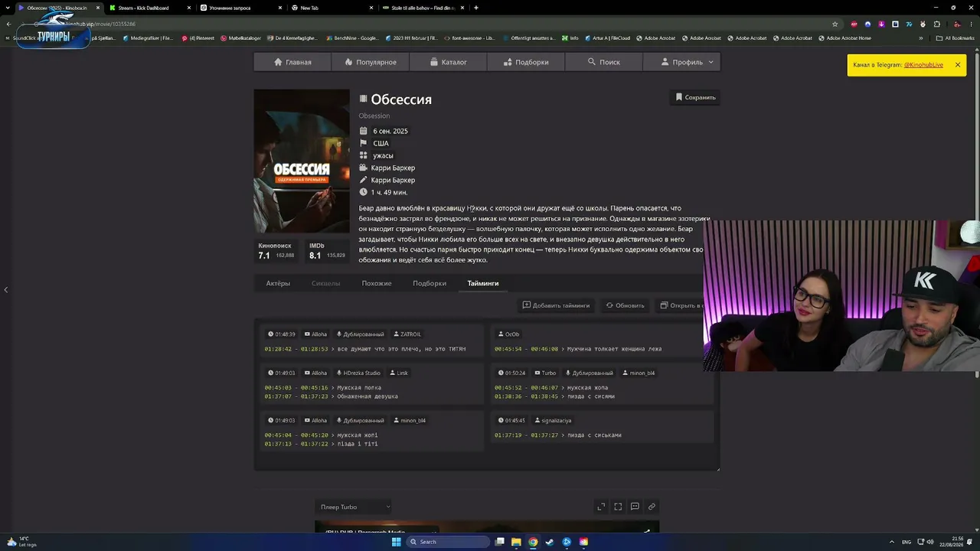Open the Каталог navigation item
Viewport: 980px width, 551px height.
tap(449, 62)
